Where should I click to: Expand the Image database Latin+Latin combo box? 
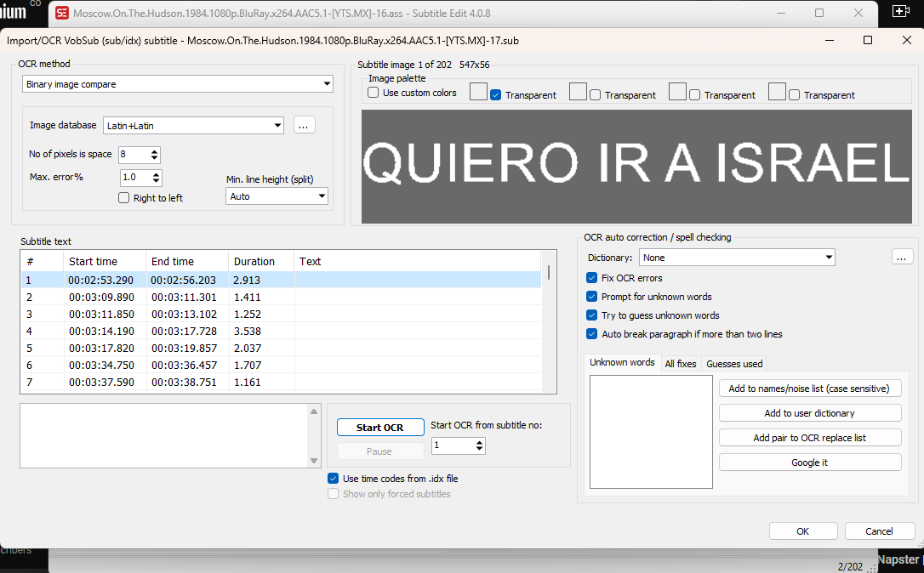tap(193, 126)
